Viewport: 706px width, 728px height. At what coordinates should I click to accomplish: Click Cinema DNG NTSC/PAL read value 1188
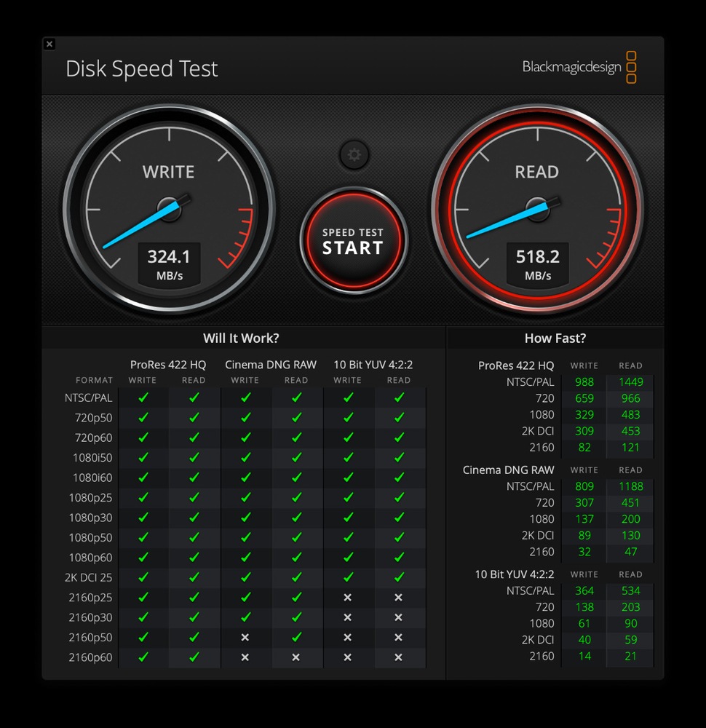point(631,486)
